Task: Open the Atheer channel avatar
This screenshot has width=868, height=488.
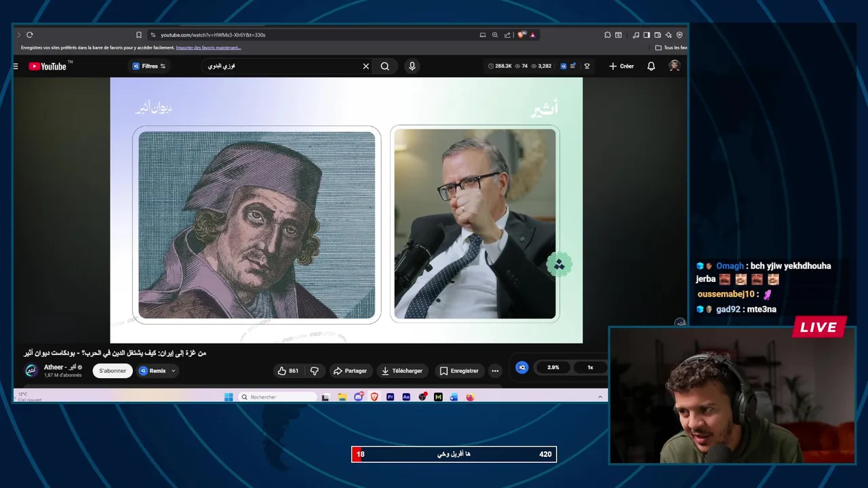Action: click(x=31, y=370)
